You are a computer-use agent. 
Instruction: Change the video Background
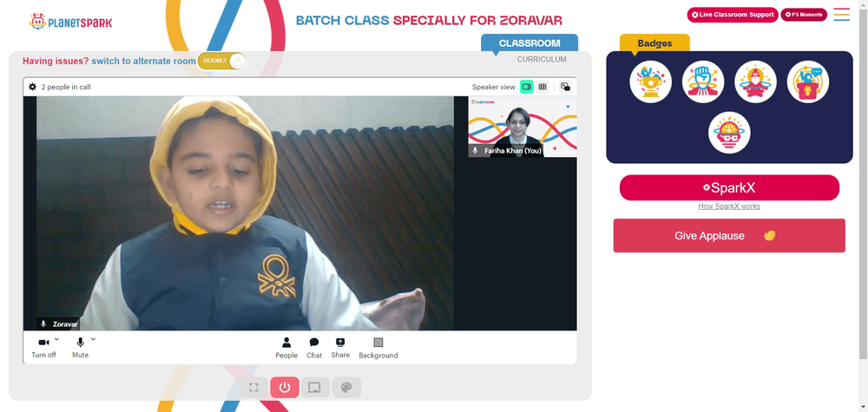[x=378, y=348]
